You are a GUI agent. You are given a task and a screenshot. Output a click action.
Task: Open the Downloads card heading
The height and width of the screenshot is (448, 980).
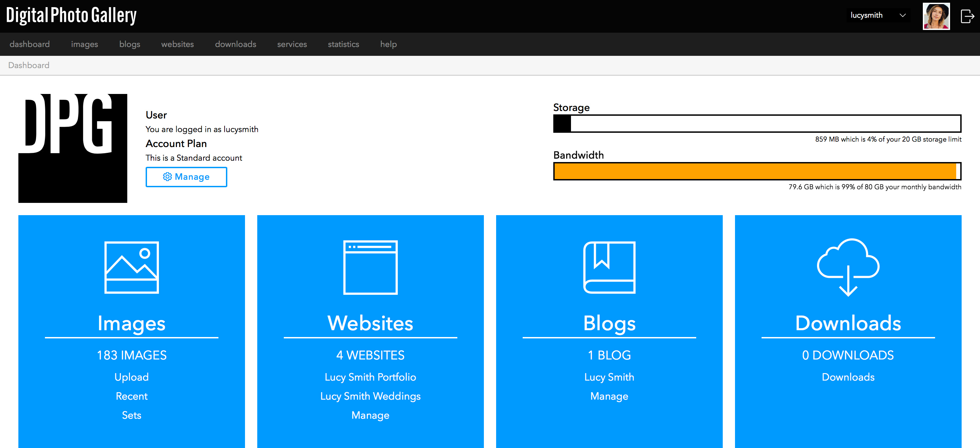[848, 323]
